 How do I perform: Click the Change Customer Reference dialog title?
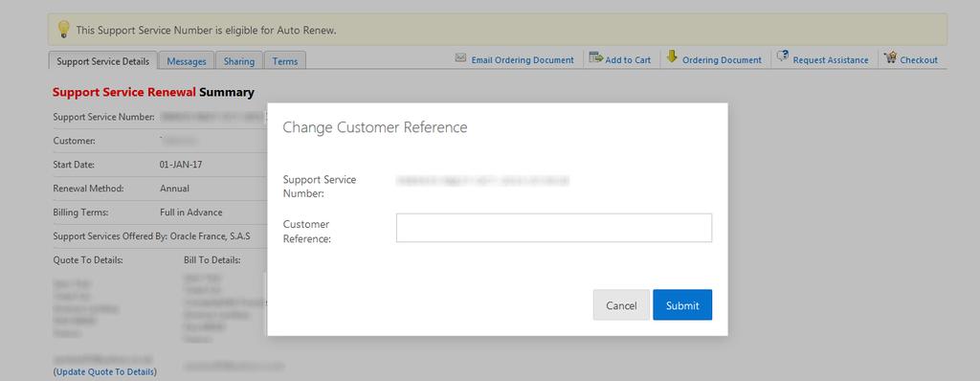375,127
